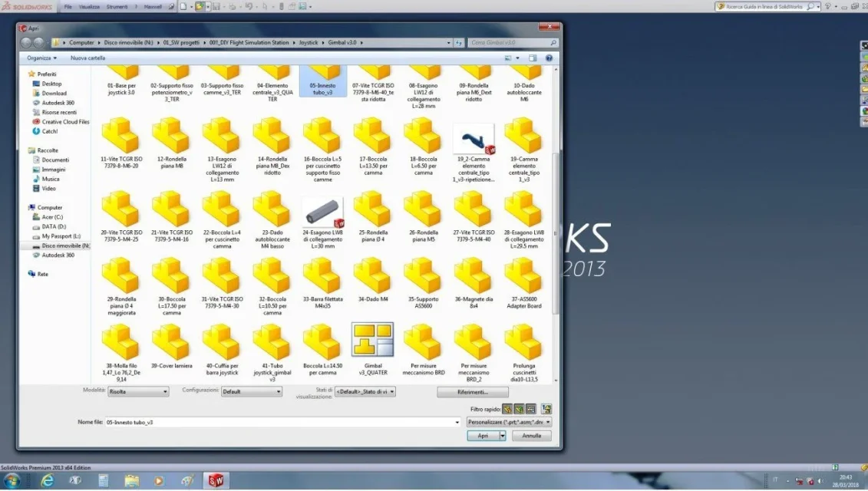
Task: Click the New document icon in SolidWorks toolbar
Action: (183, 7)
